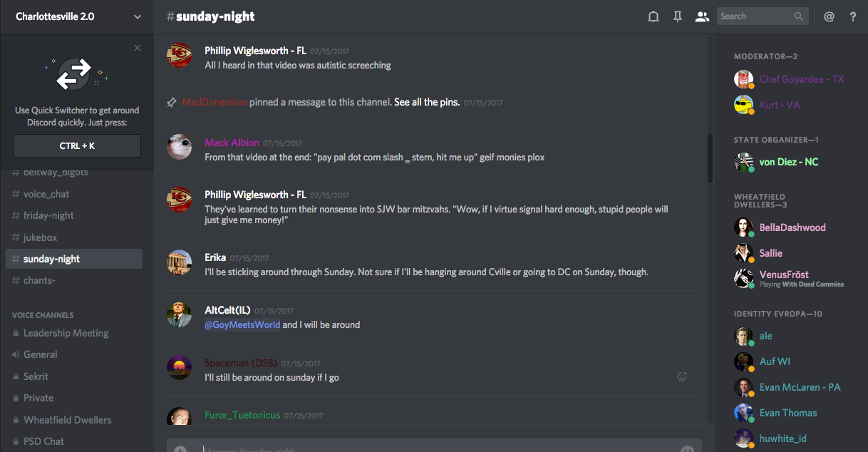
Task: Close the Quick Switcher tip
Action: 138,48
